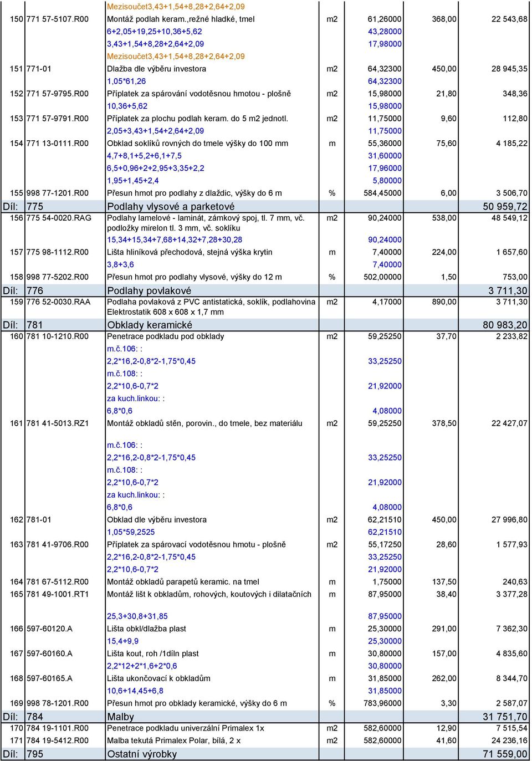Select unit price '137,50'
The image size is (532, 761).
(x=444, y=582)
